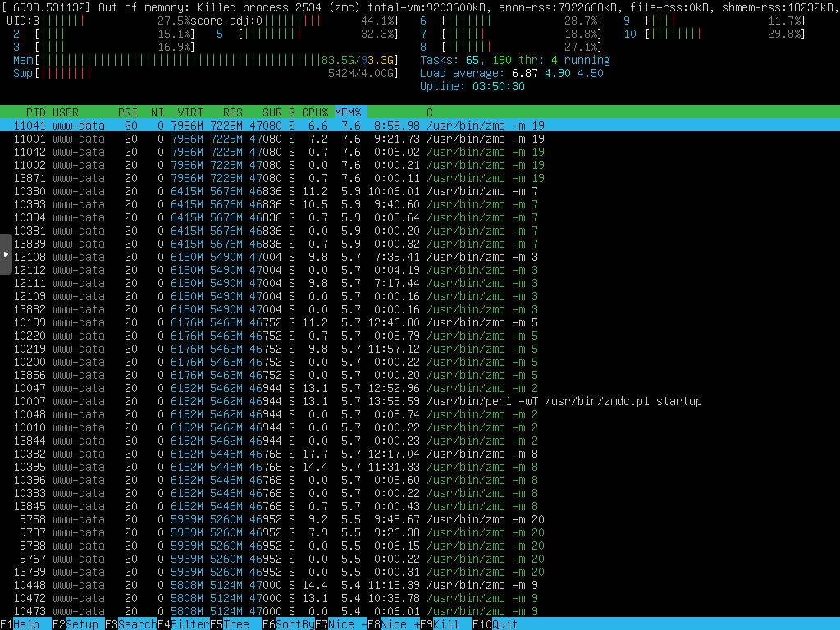The height and width of the screenshot is (630, 840).
Task: Click the Tasks: 65, 190 thr line
Action: click(x=514, y=60)
